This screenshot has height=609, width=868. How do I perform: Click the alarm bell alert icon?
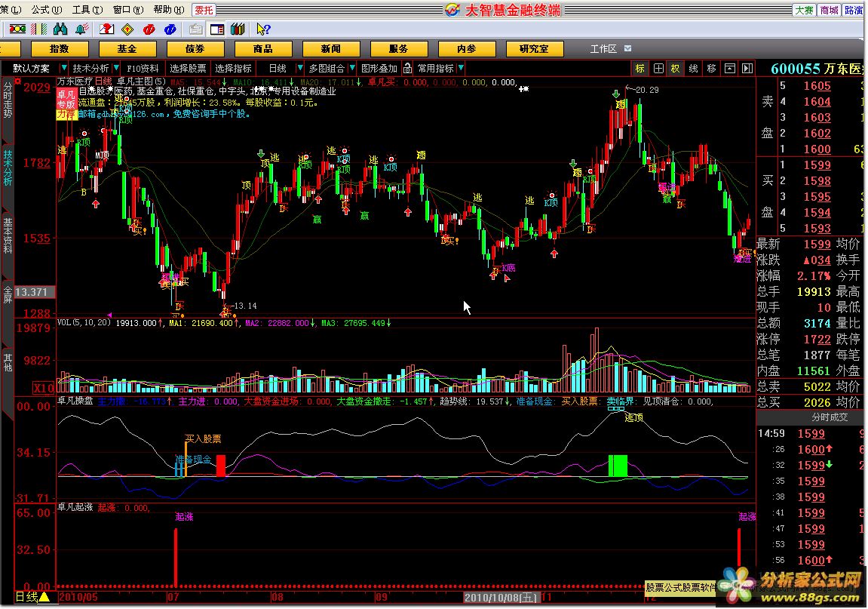[x=82, y=29]
